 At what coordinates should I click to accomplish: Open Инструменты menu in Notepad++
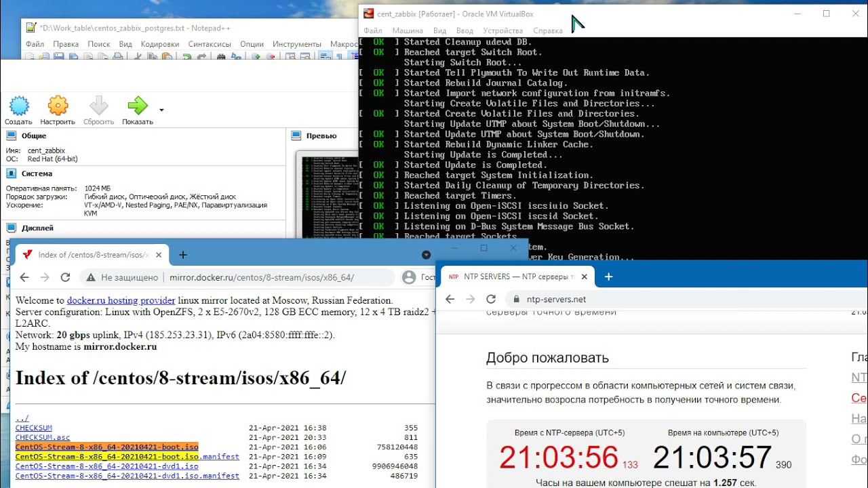(297, 44)
